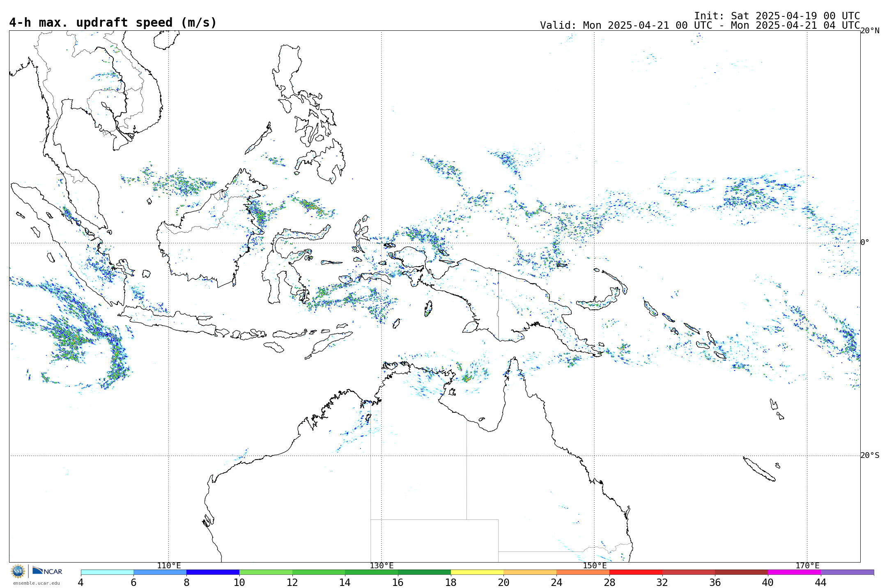887x588 pixels.
Task: Click the green 14-16 color swatch
Action: coord(372,572)
